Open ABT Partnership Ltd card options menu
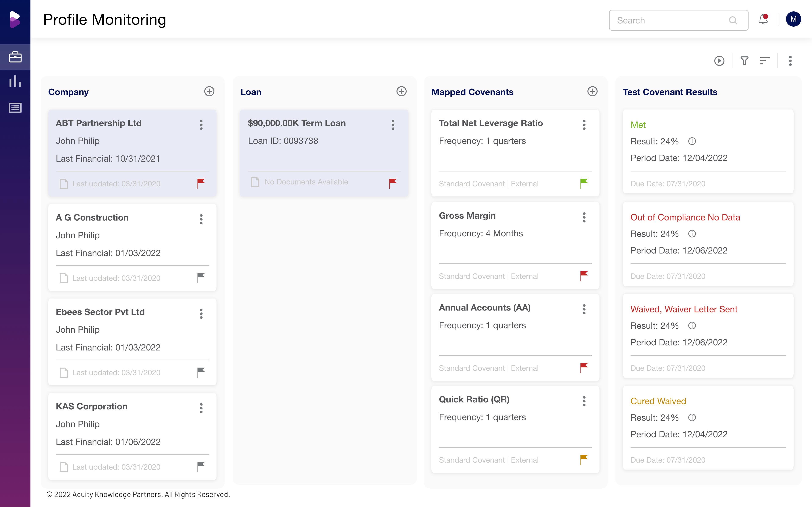This screenshot has width=812, height=507. [x=201, y=125]
